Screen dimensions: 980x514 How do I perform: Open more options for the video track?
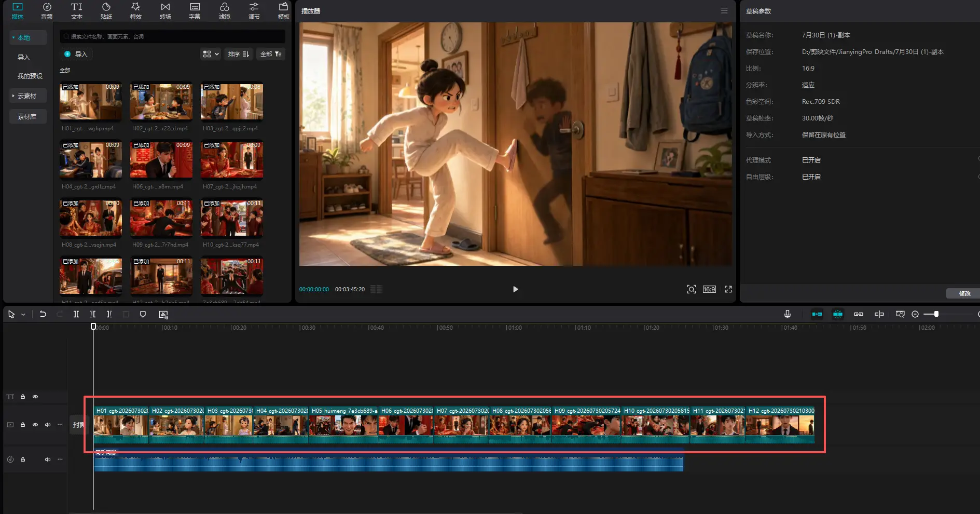click(60, 425)
